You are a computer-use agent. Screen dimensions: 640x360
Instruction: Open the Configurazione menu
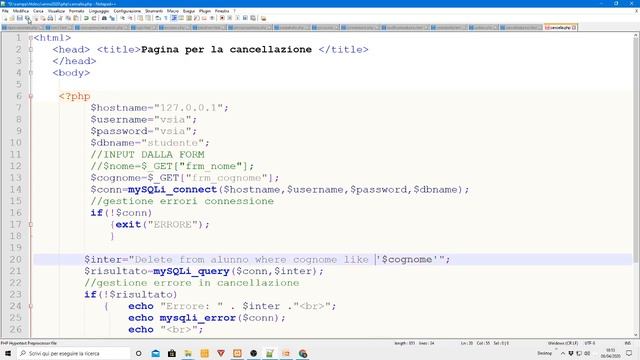pyautogui.click(x=127, y=11)
